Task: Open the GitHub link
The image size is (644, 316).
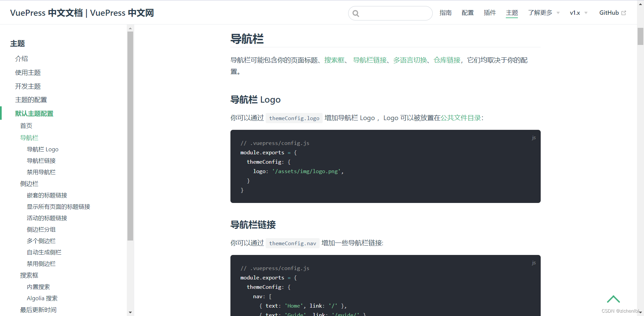Action: [612, 13]
